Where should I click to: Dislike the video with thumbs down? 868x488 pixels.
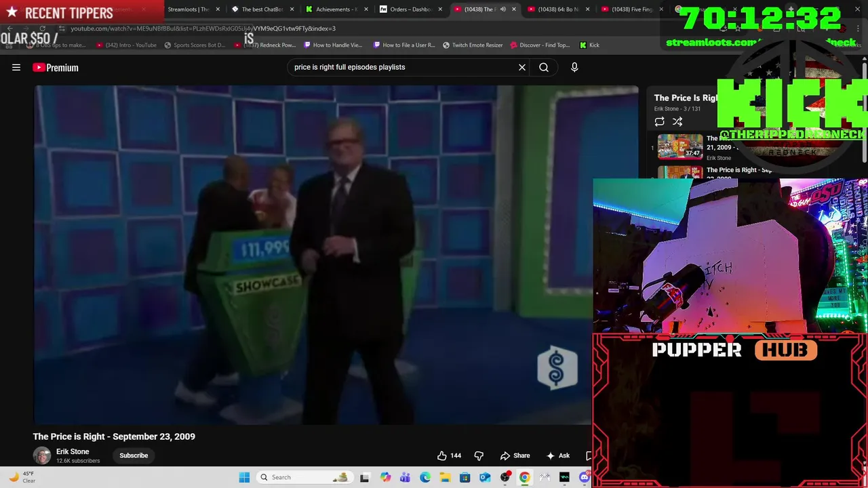point(479,455)
